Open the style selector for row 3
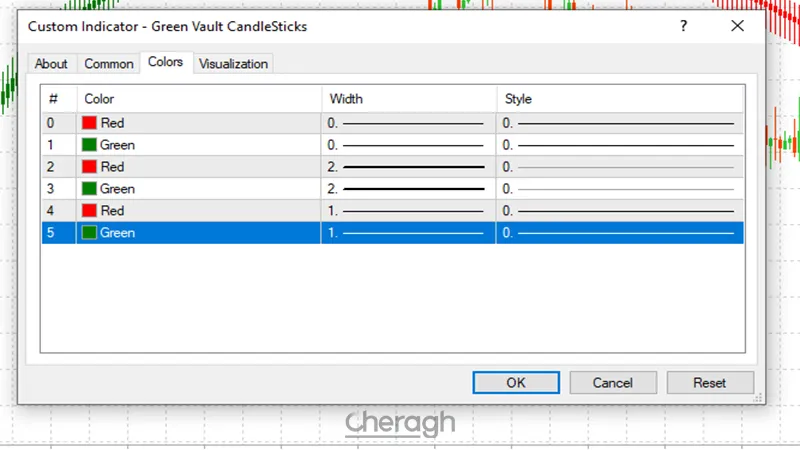 click(619, 189)
